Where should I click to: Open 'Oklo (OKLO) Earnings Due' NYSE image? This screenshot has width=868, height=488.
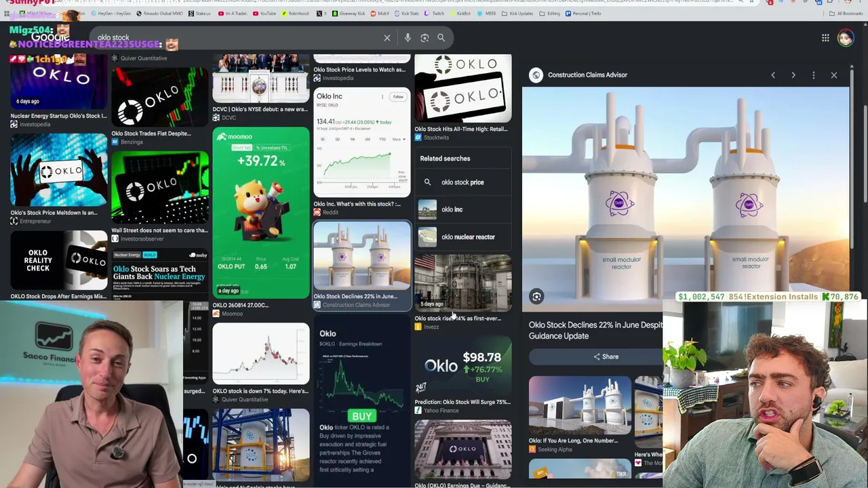463,450
